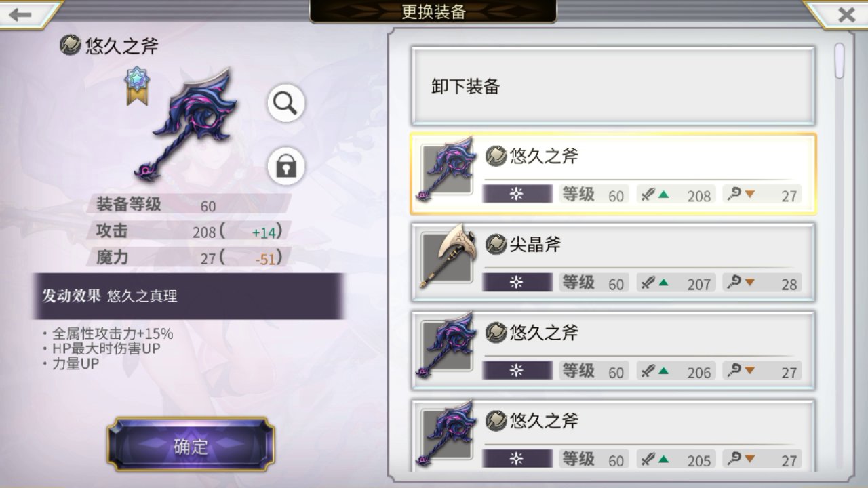868x488 pixels.
Task: Click the axe-type icon beside 悠久之斧 title
Action: 70,45
